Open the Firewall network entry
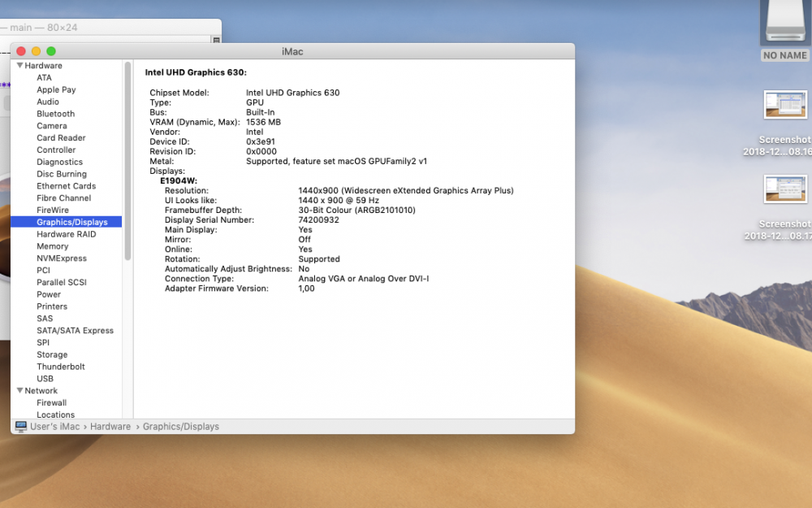 51,403
